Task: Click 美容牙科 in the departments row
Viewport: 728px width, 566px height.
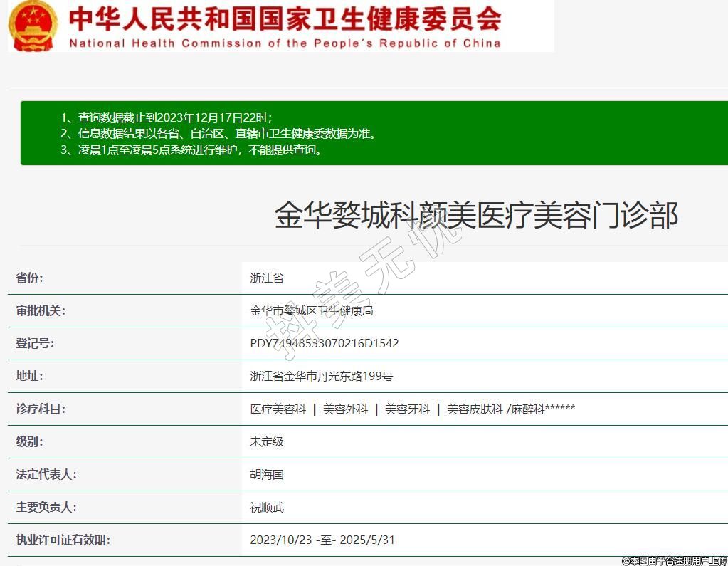Action: [407, 409]
